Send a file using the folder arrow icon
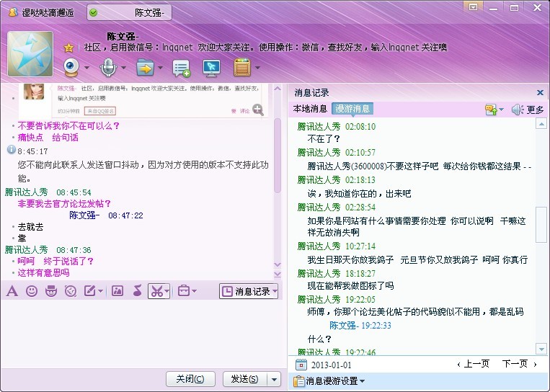Viewport: 550px width, 392px height. click(x=145, y=68)
